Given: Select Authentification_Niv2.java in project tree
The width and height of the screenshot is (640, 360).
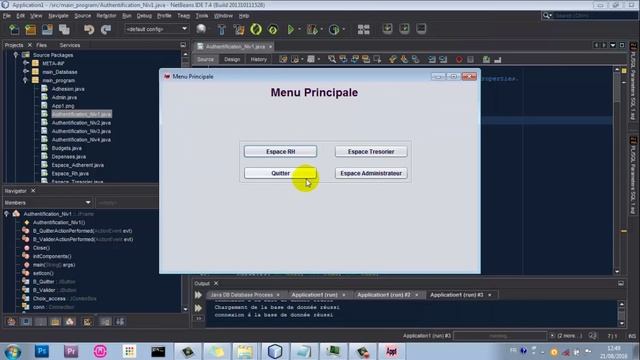Looking at the screenshot, I should pos(81,123).
